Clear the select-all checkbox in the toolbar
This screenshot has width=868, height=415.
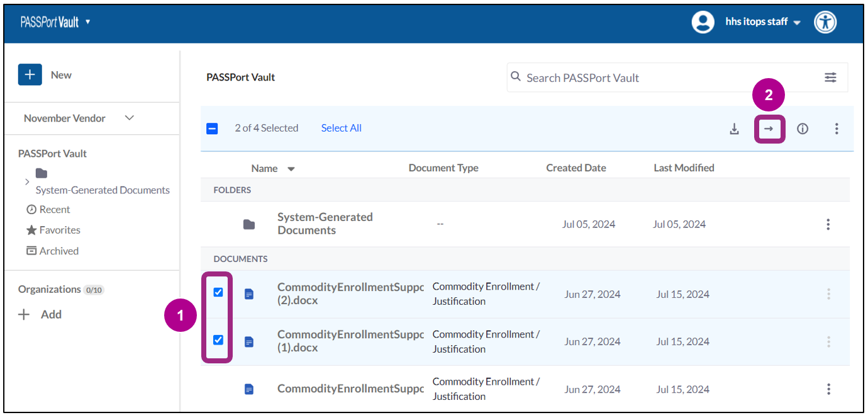point(212,128)
